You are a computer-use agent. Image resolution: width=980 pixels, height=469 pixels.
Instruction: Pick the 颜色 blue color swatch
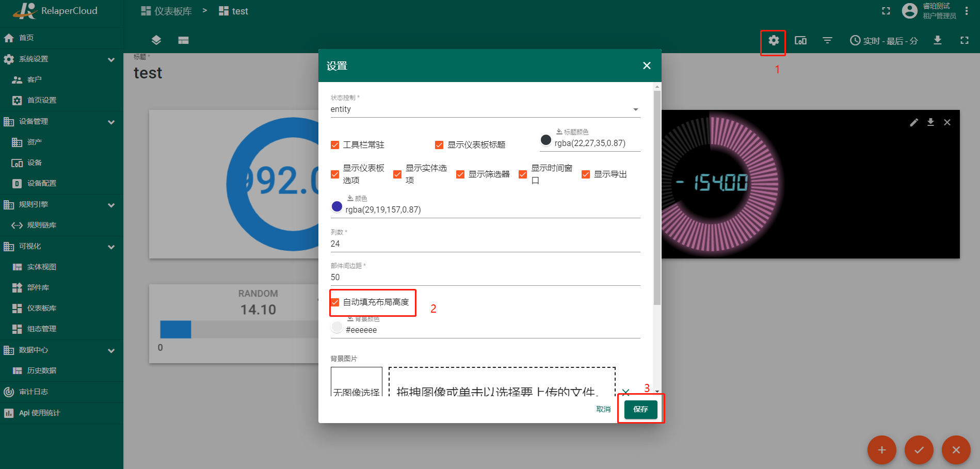[x=336, y=206]
